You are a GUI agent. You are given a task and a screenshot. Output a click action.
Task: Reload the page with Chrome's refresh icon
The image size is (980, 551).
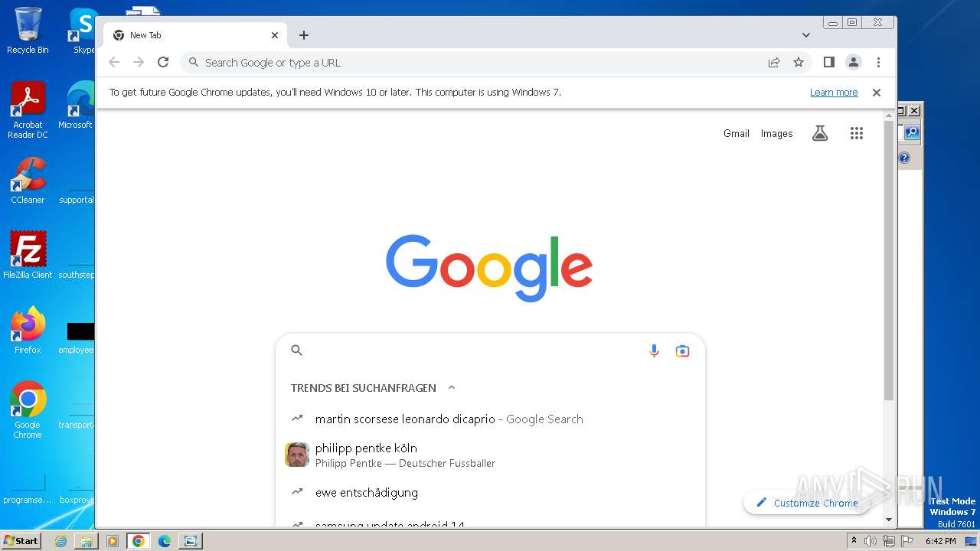[163, 62]
